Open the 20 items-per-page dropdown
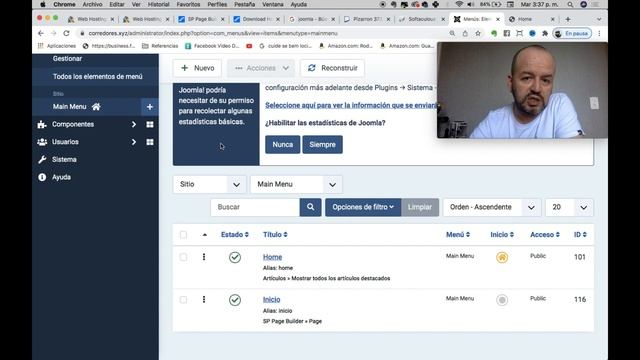Screen dimensions: 640x360 [569, 207]
